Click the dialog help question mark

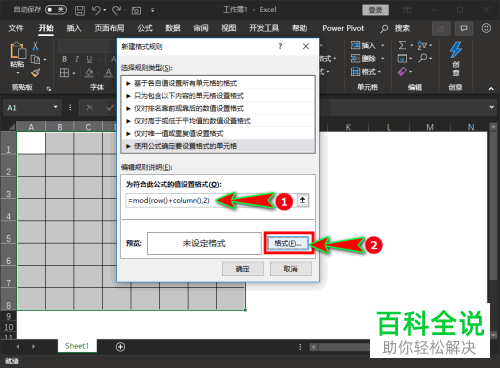(280, 46)
